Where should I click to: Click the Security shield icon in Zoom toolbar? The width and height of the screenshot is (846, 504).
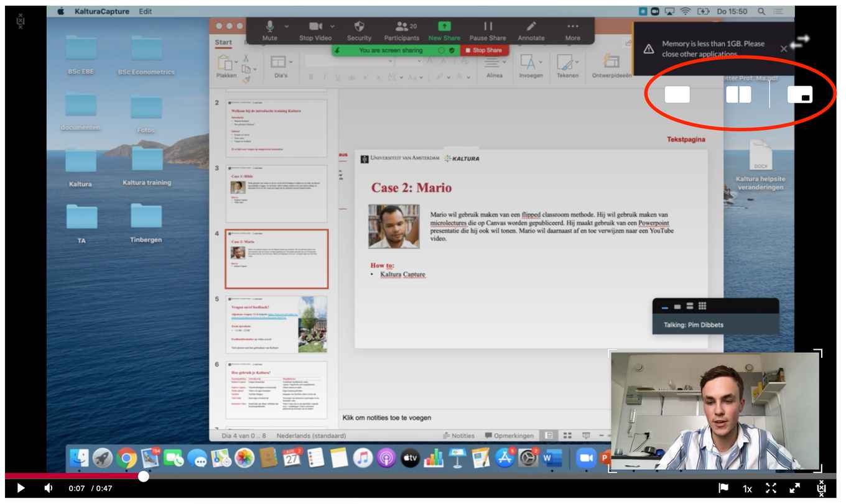359,30
